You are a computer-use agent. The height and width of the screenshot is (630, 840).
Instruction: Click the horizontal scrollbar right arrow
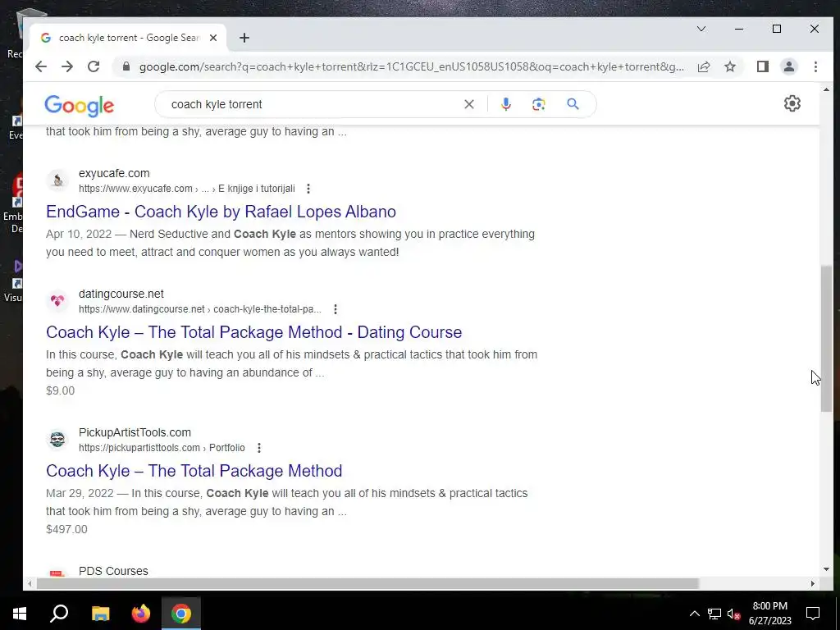[x=813, y=583]
